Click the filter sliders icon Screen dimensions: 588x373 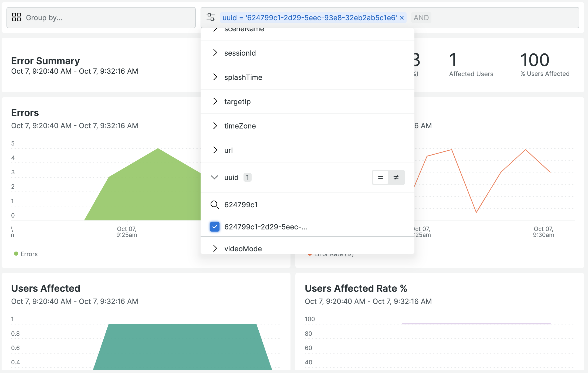click(x=211, y=17)
